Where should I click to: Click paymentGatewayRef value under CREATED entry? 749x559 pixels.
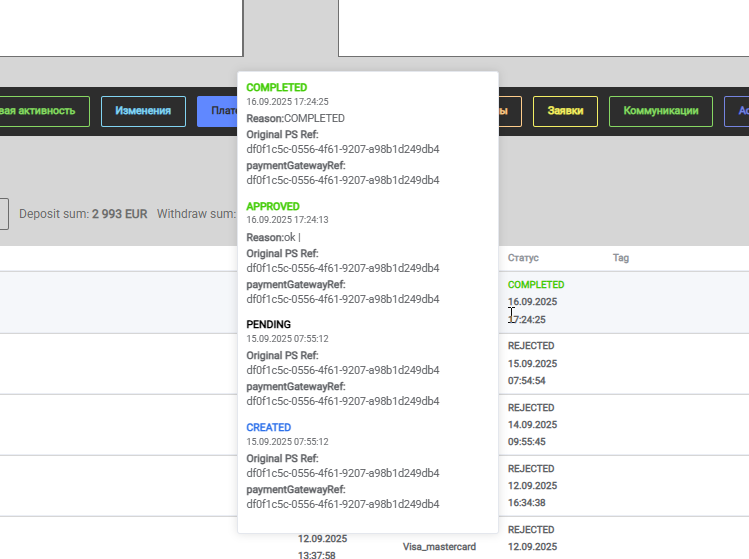(343, 505)
